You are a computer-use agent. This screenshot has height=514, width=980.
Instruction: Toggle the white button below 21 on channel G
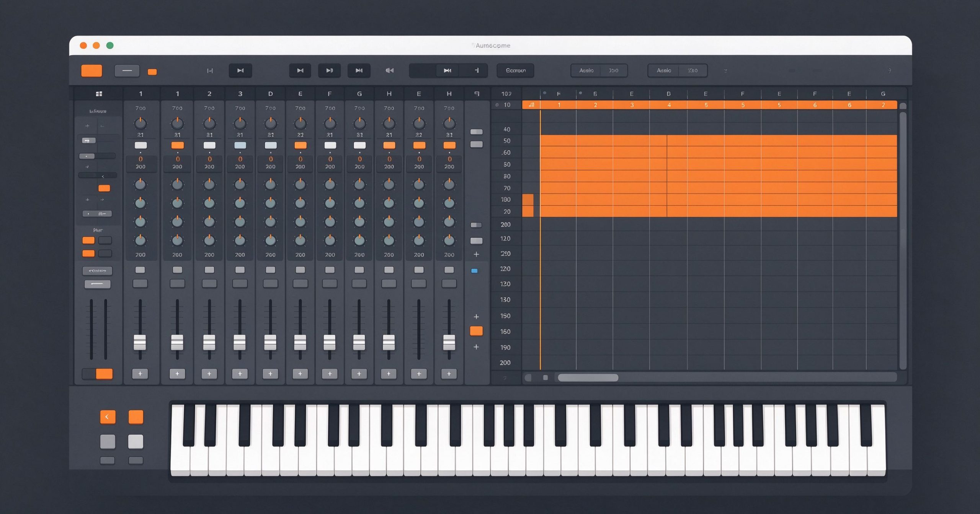[359, 145]
